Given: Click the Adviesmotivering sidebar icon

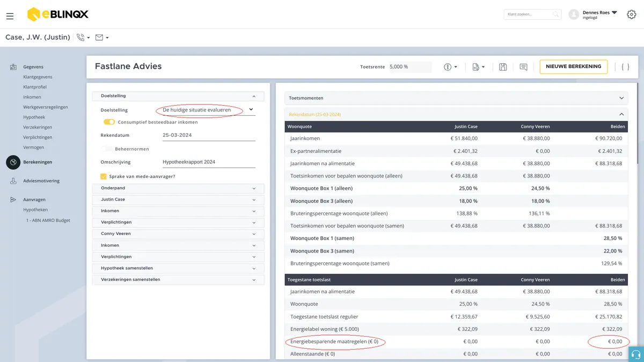Looking at the screenshot, I should coord(13,181).
